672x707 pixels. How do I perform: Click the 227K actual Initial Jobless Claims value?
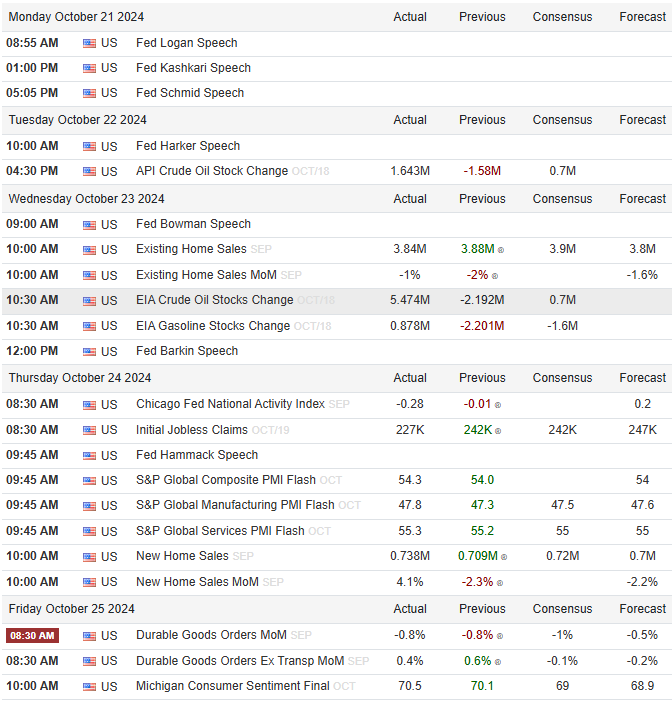(410, 430)
